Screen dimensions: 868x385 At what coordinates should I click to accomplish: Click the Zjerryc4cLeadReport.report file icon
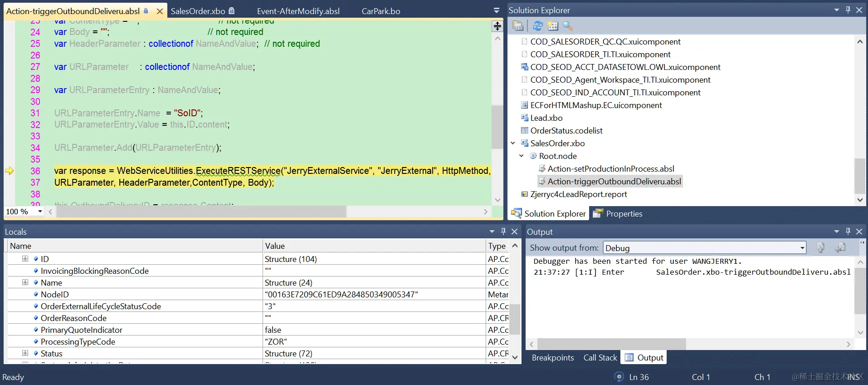pos(524,194)
